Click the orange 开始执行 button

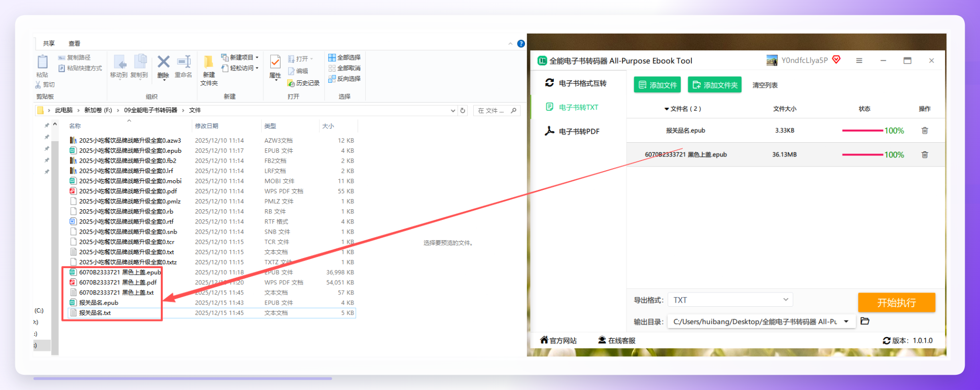click(896, 303)
